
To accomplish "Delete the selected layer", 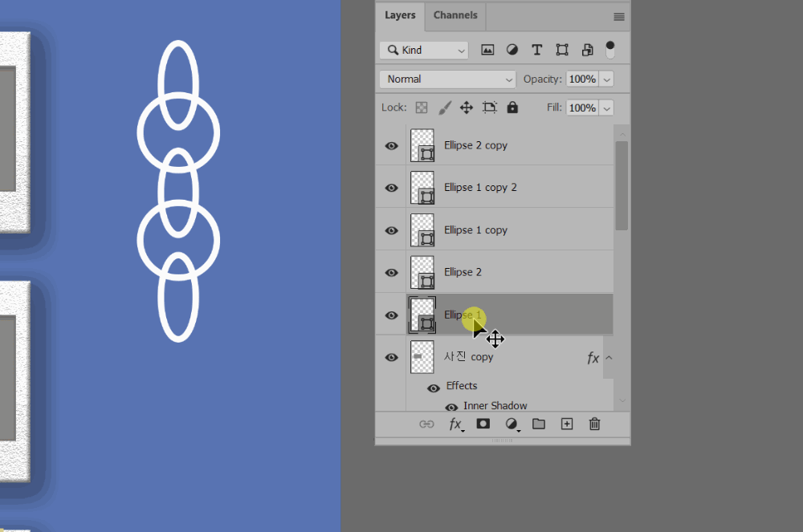I will (594, 424).
